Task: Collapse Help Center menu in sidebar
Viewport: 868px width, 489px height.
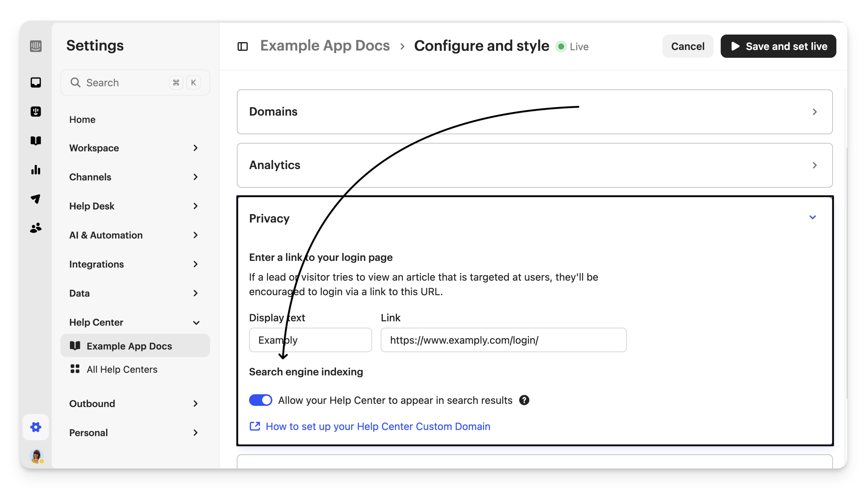Action: pyautogui.click(x=196, y=323)
